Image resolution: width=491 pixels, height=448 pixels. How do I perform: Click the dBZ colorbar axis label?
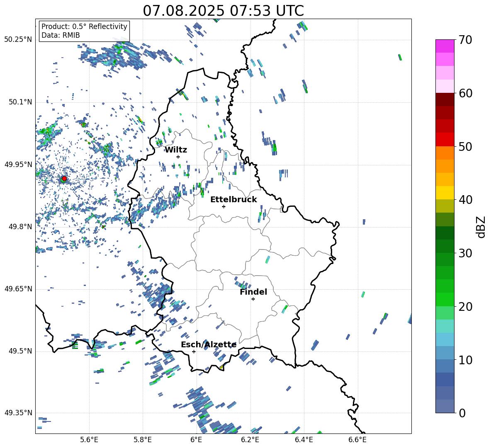point(481,227)
